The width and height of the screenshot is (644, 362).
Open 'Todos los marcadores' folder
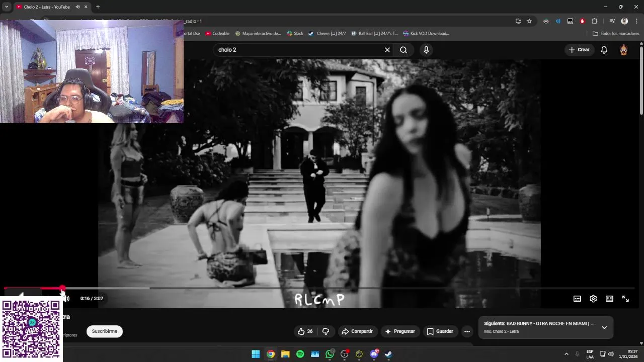[x=616, y=34]
